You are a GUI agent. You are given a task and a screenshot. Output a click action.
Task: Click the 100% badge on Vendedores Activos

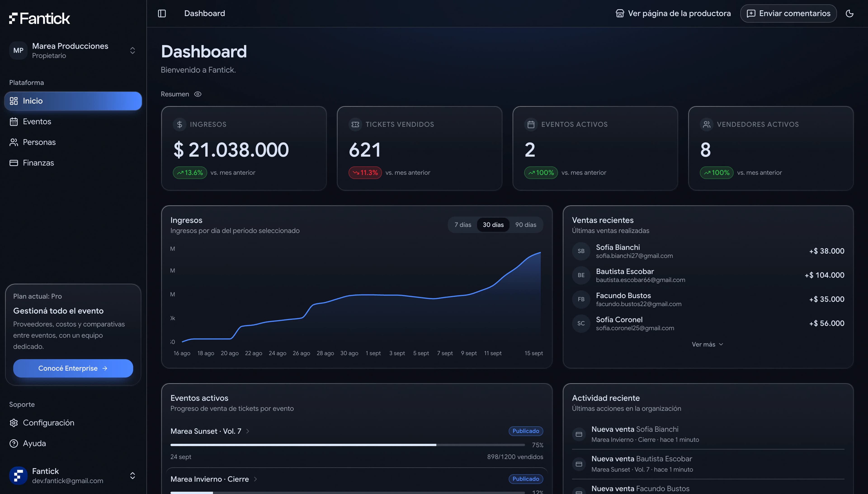coord(717,173)
